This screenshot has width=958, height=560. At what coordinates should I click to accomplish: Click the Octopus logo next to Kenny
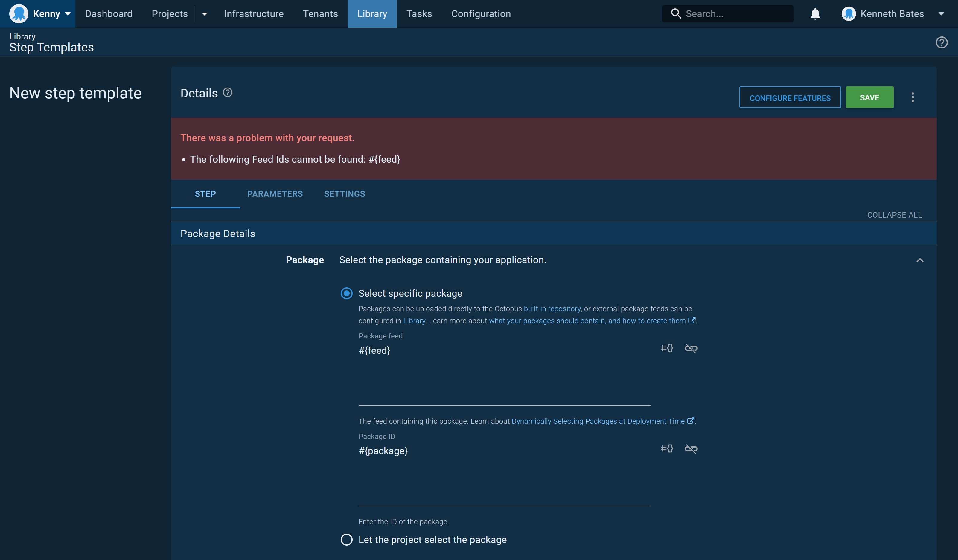[19, 13]
